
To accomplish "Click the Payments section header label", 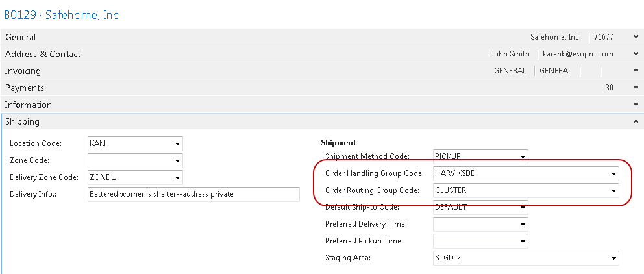I will [x=24, y=88].
